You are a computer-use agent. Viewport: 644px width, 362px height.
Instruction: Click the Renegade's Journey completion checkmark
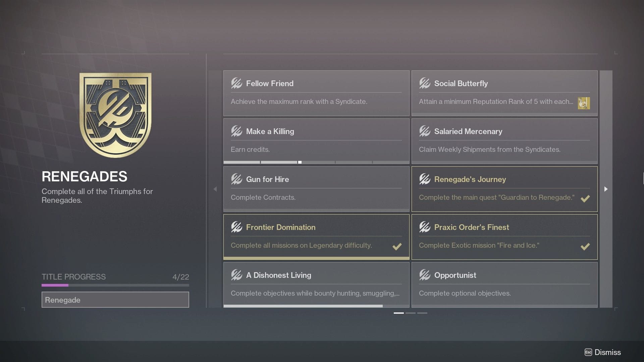coord(585,198)
